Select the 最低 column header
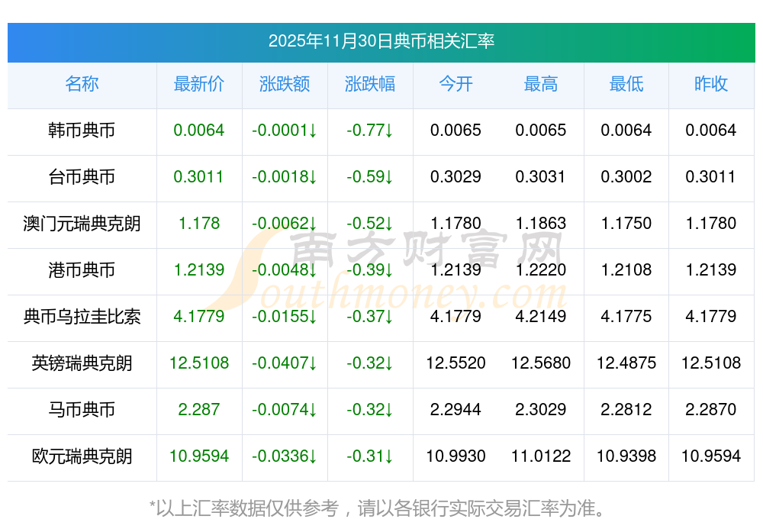The height and width of the screenshot is (532, 763). [626, 84]
